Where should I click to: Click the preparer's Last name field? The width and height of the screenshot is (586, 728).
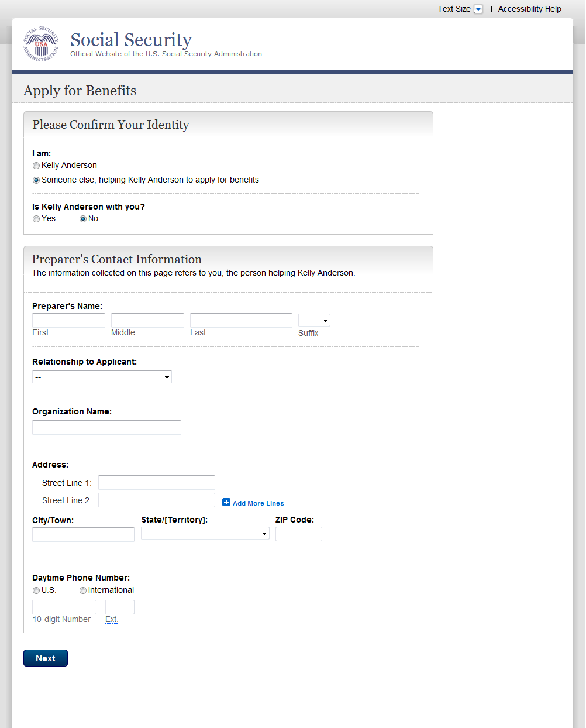[241, 320]
